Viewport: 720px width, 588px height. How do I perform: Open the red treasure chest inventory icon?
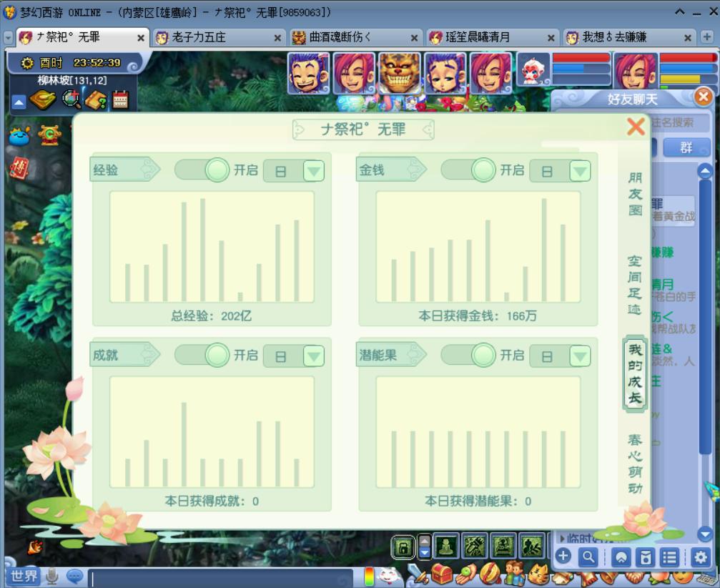tap(442, 574)
